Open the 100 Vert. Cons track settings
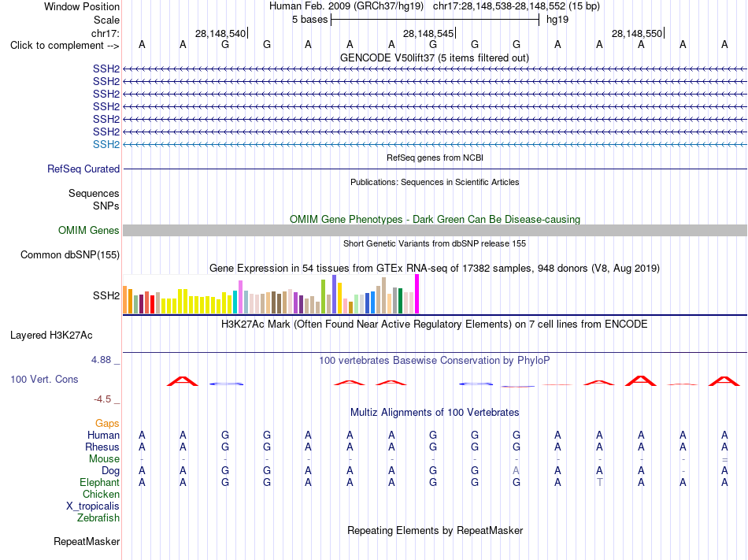Image resolution: width=748 pixels, height=560 pixels. 44,379
